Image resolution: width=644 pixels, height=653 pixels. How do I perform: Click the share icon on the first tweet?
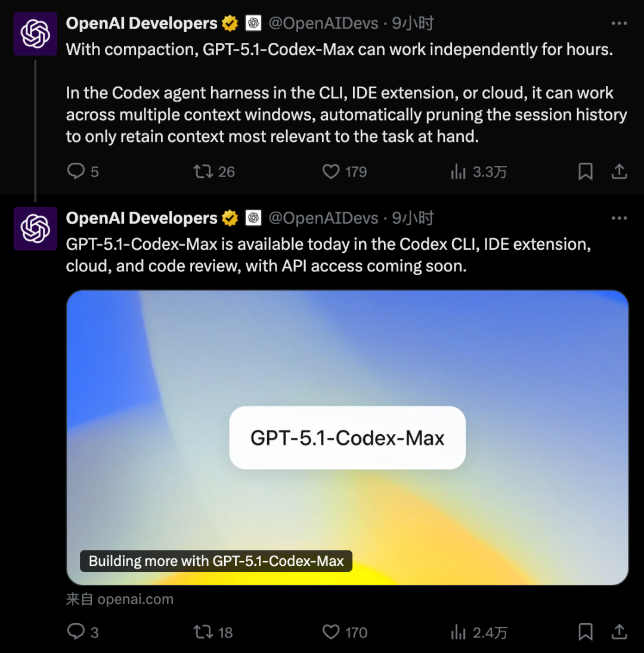point(620,171)
